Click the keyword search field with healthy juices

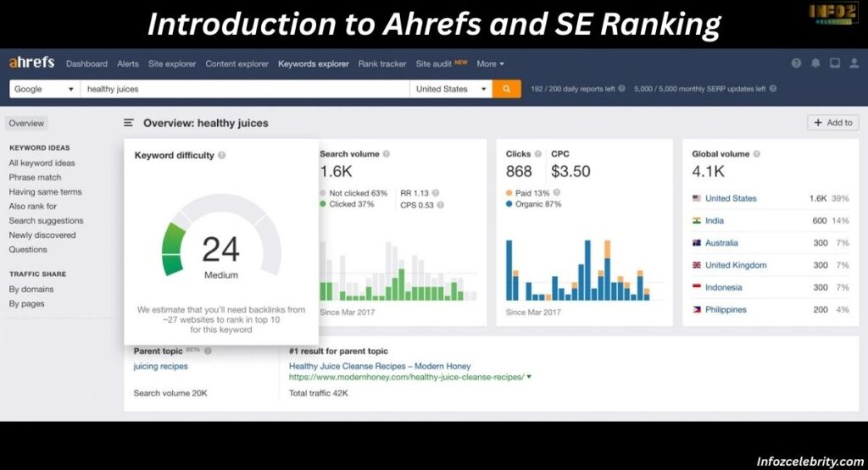pyautogui.click(x=245, y=89)
